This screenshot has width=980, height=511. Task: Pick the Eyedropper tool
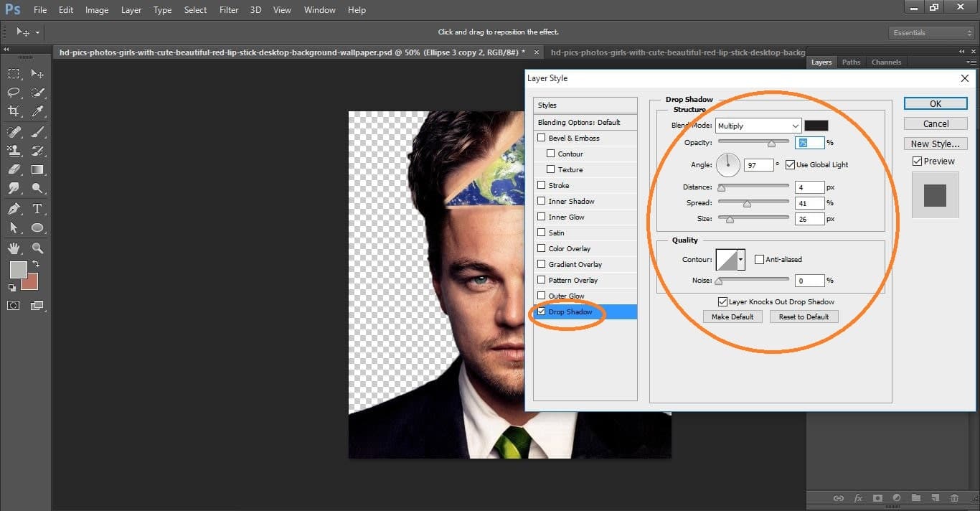(x=37, y=111)
